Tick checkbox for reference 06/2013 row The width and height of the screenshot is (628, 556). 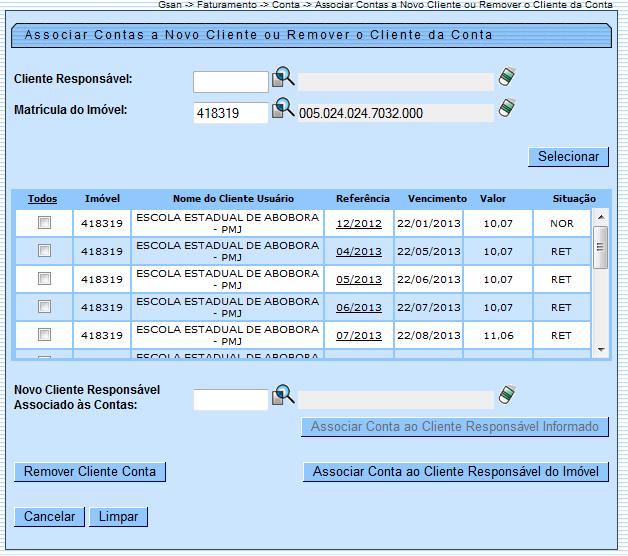(44, 306)
